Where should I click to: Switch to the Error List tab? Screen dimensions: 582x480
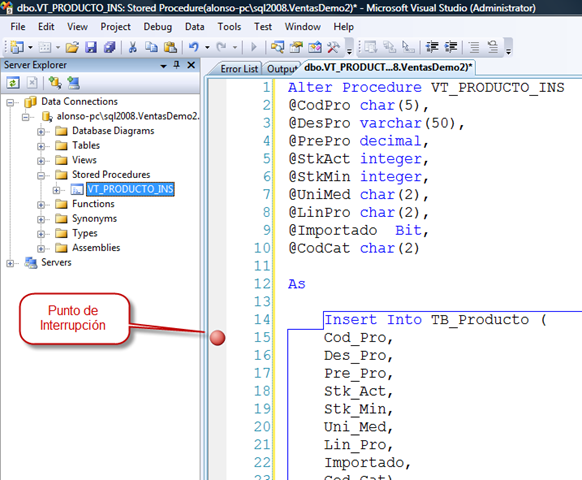tap(239, 69)
